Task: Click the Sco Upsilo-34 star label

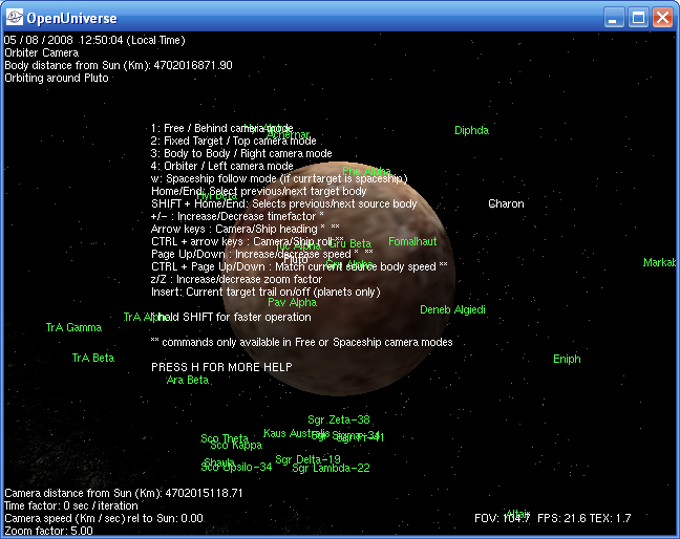Action: tap(236, 467)
